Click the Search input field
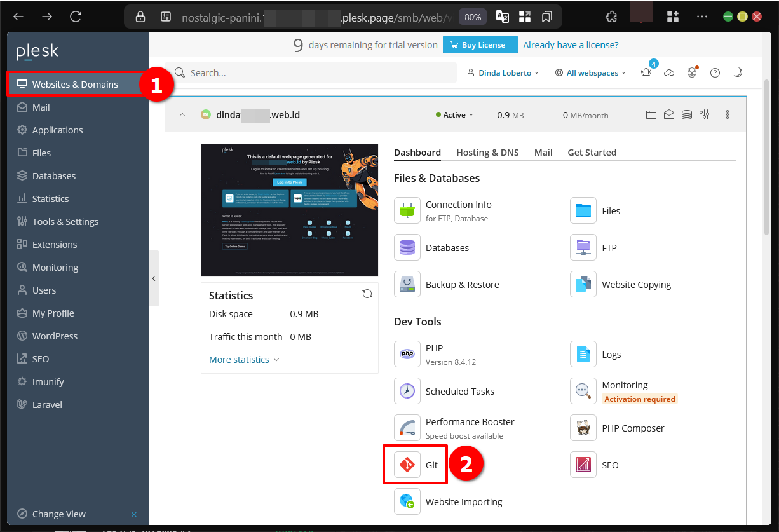 pyautogui.click(x=318, y=73)
